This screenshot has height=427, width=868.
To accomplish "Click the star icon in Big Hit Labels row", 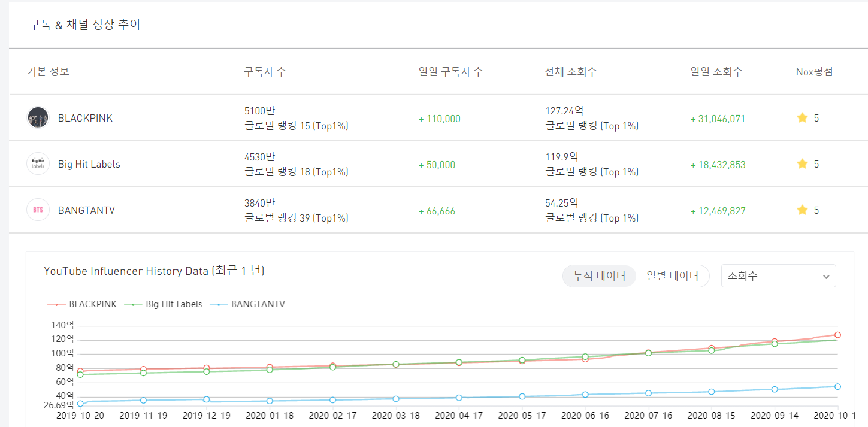I will click(802, 164).
